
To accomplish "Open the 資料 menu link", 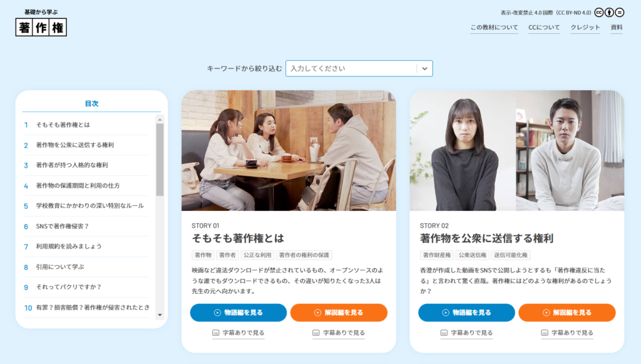I will tap(617, 28).
